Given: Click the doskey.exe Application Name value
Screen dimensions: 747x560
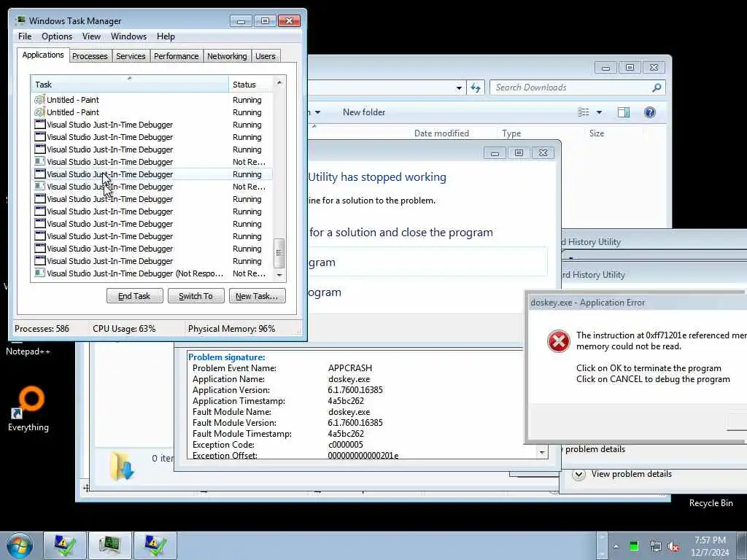Looking at the screenshot, I should (x=349, y=379).
